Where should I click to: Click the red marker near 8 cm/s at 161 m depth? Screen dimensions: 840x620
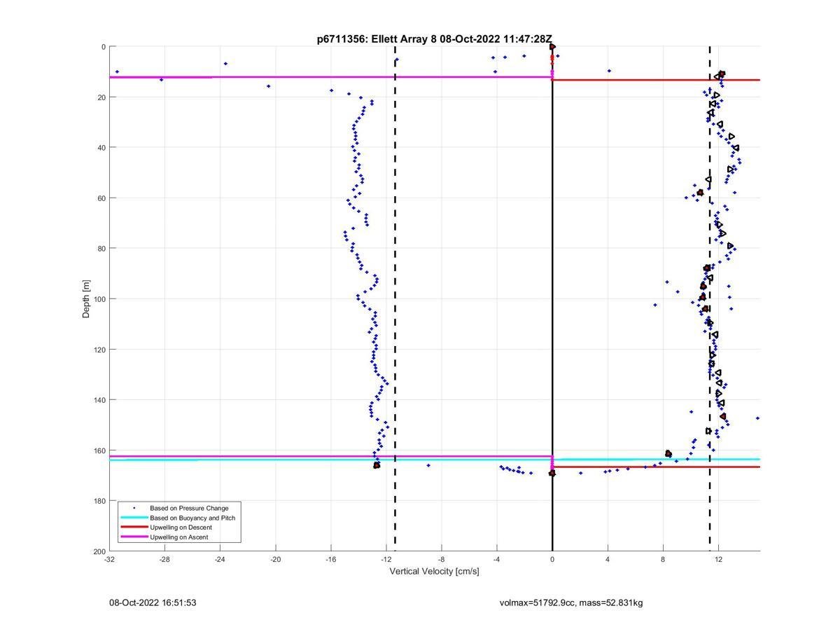point(668,454)
